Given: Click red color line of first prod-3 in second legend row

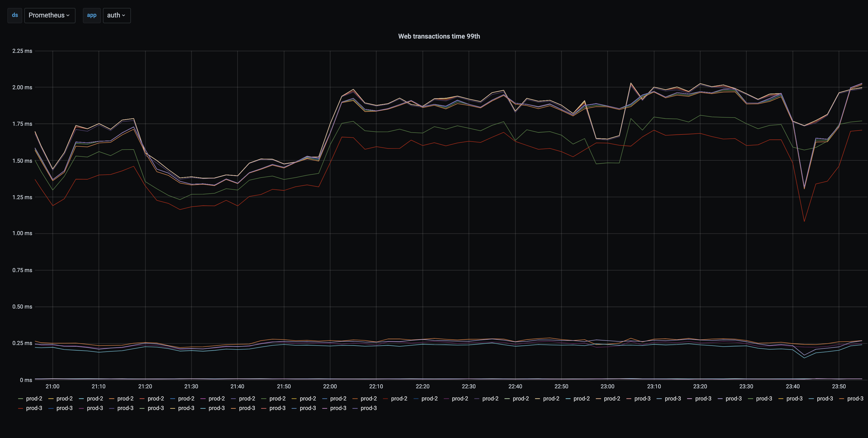Looking at the screenshot, I should pyautogui.click(x=21, y=408).
